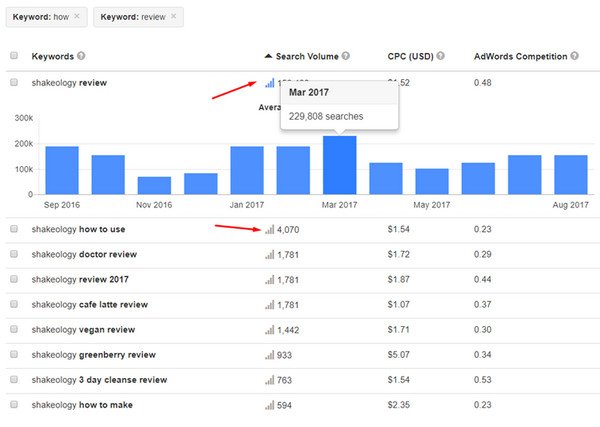Click search volume value 763

(284, 380)
